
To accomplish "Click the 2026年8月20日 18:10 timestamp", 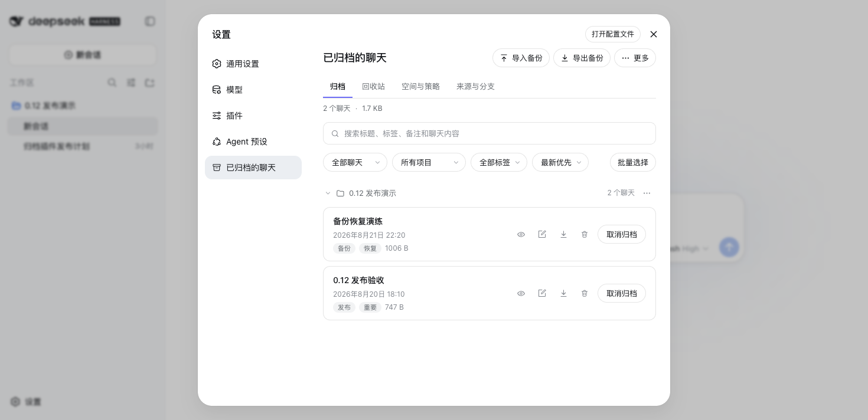I will tap(369, 294).
